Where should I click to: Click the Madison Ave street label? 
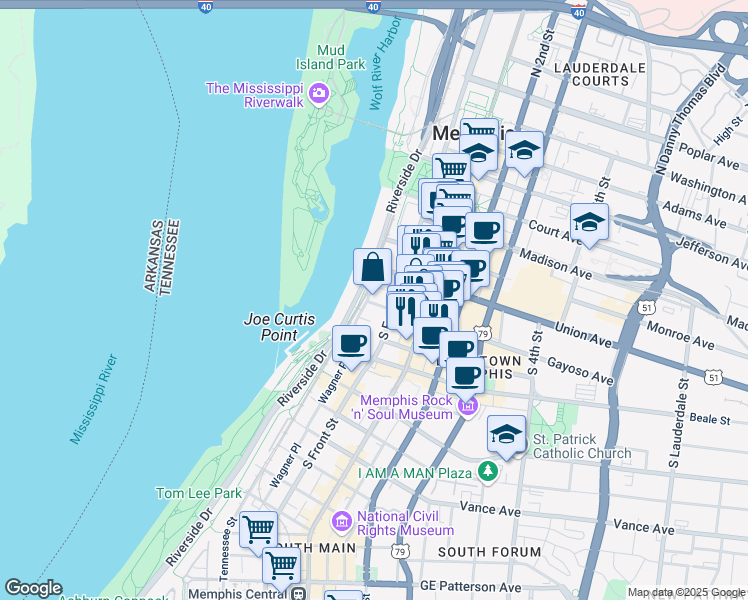click(556, 264)
